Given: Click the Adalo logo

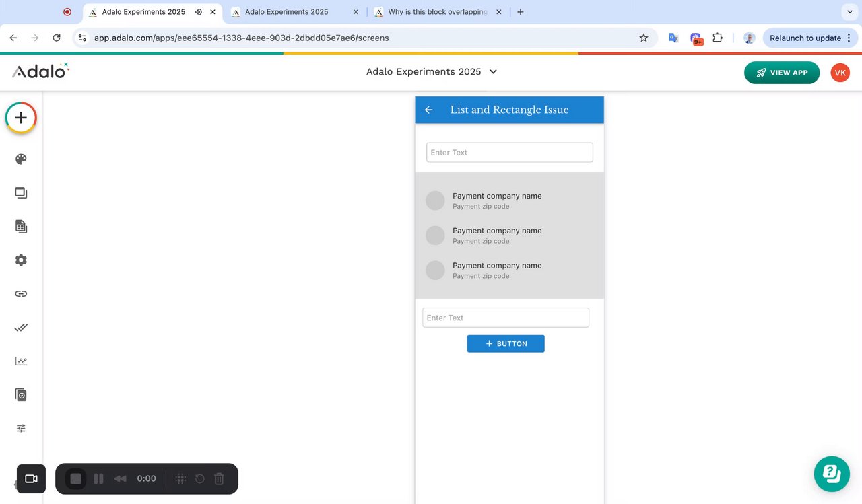Looking at the screenshot, I should point(40,71).
